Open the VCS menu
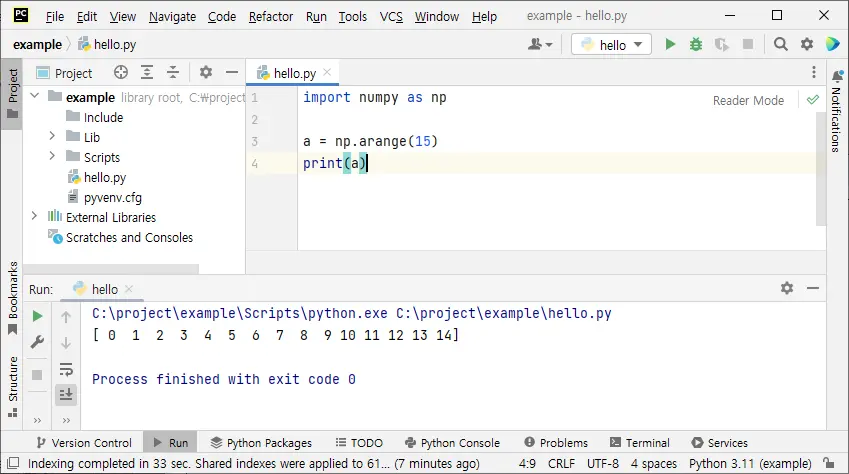849x474 pixels. tap(391, 17)
